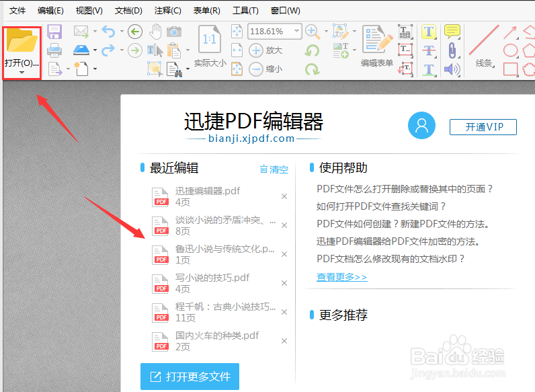Open find with the binoculars icon
535x392 pixels.
coord(174,69)
